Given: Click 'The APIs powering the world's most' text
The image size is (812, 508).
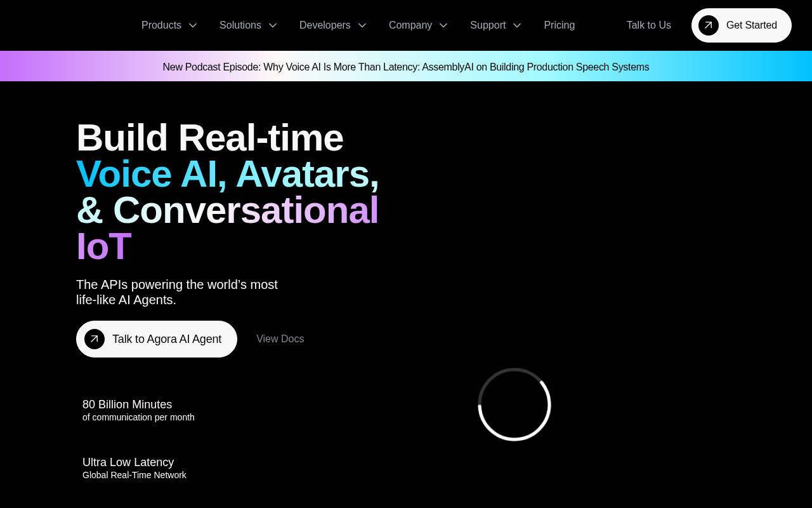Looking at the screenshot, I should coord(177,284).
